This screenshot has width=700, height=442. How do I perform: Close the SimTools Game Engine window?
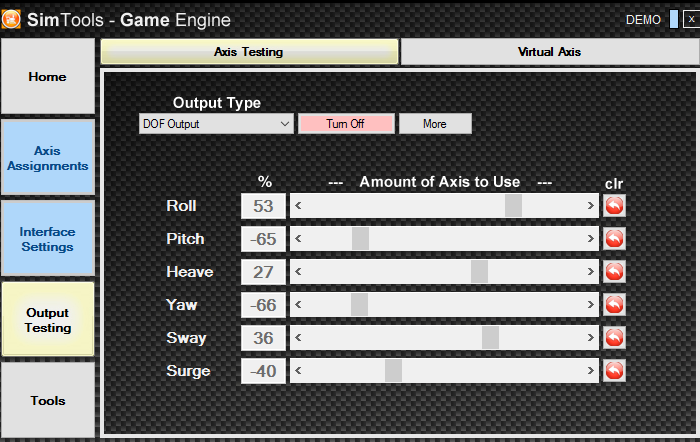coord(691,19)
